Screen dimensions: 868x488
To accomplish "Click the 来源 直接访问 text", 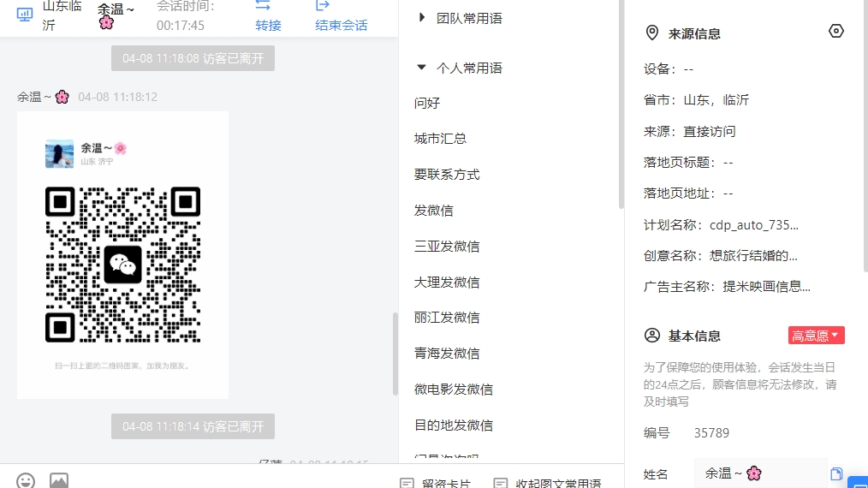I will tap(690, 131).
